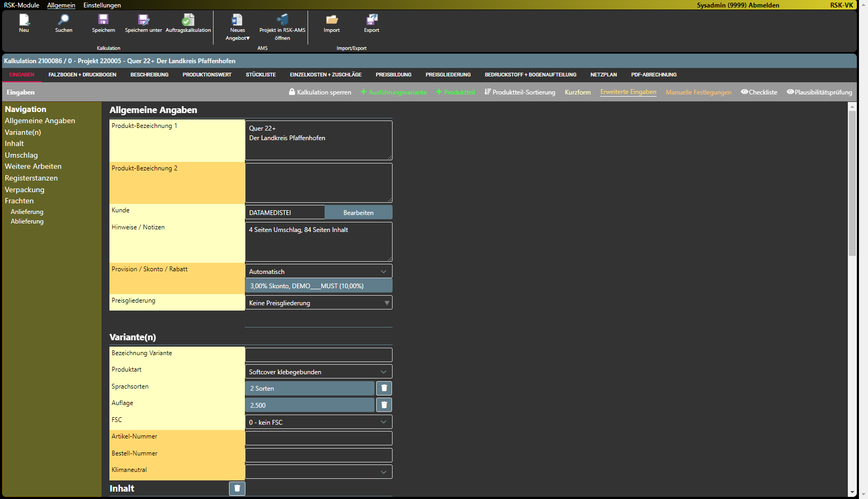Viewport: 868px width, 499px height.
Task: Open the RSK-Module menu
Action: tap(22, 5)
